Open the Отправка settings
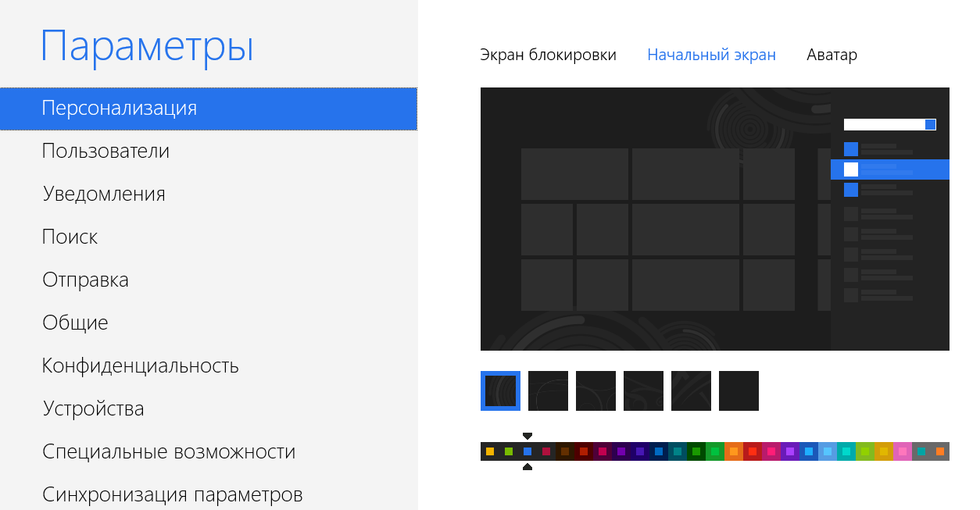Viewport: 980px width, 510px height. 209,280
